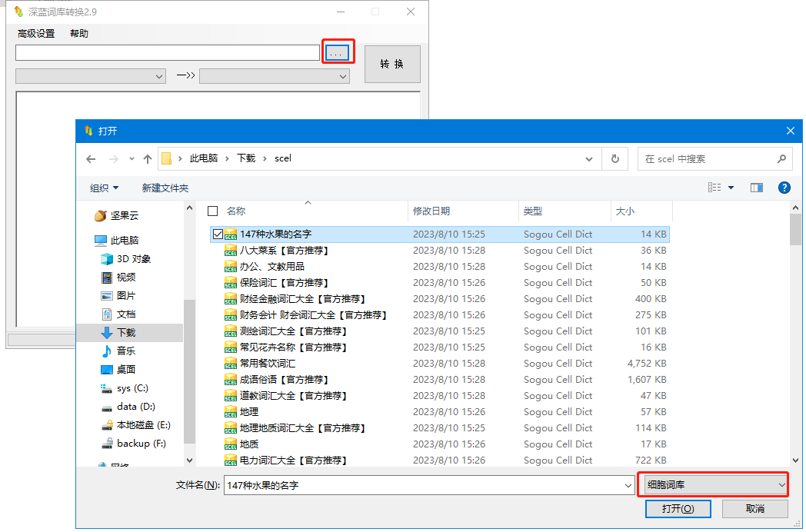Open the 下载 folder in sidebar
This screenshot has height=532, width=806.
[x=126, y=333]
